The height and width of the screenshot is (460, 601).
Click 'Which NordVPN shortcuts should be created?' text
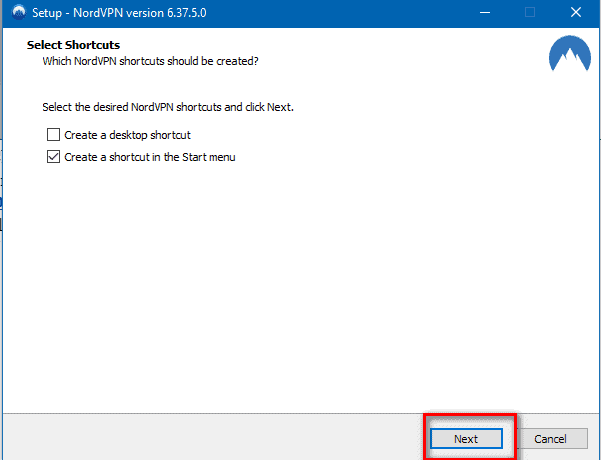(x=150, y=61)
